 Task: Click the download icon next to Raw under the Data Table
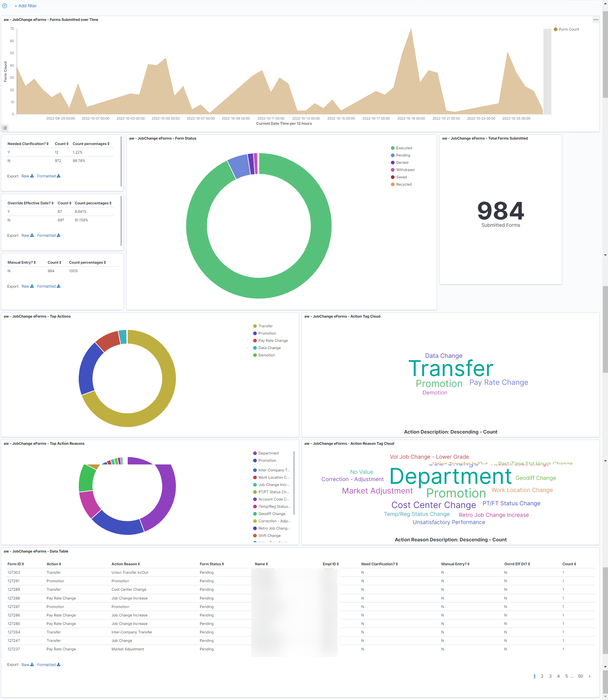tap(32, 664)
